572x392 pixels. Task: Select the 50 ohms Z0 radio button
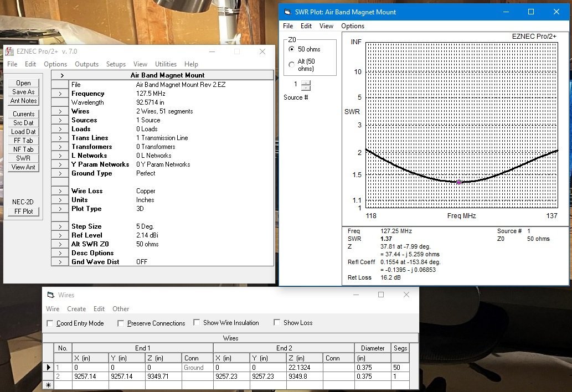tap(292, 49)
